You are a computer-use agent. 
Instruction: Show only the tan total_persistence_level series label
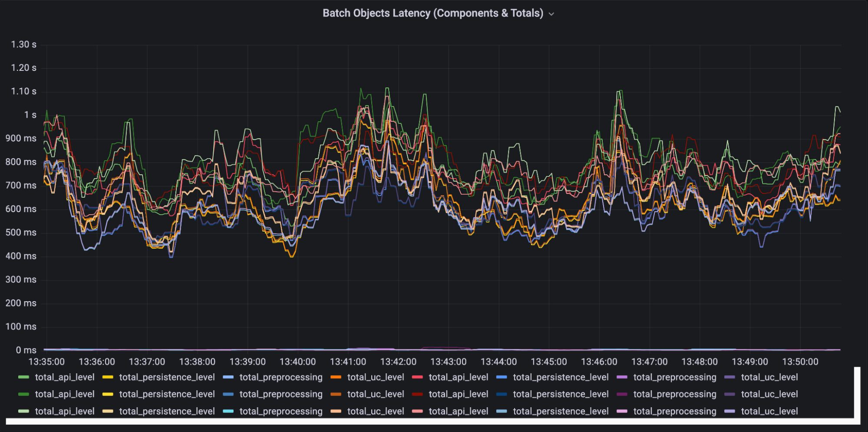point(167,411)
